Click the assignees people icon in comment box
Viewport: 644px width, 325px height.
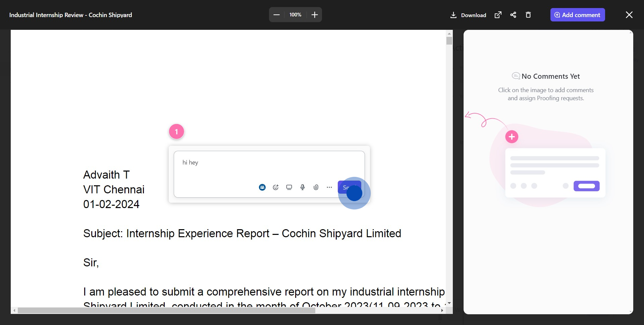[x=262, y=187]
